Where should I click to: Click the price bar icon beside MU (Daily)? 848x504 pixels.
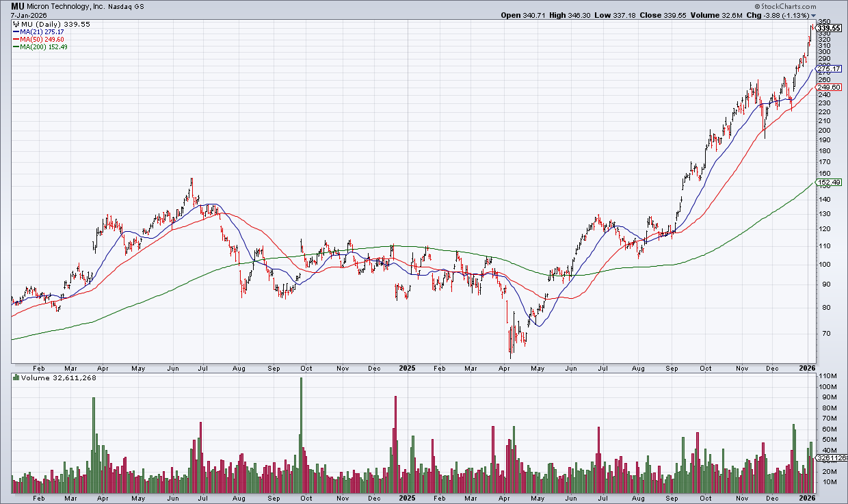[x=16, y=24]
